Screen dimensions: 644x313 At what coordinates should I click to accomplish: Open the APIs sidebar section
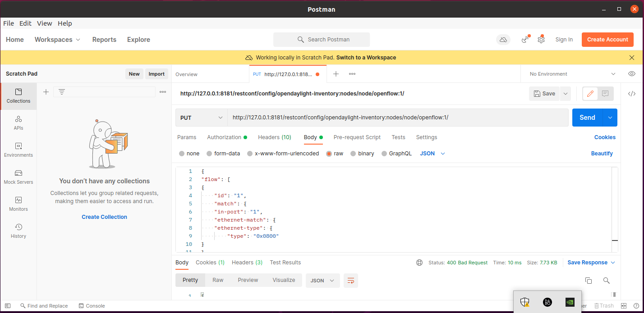18,122
